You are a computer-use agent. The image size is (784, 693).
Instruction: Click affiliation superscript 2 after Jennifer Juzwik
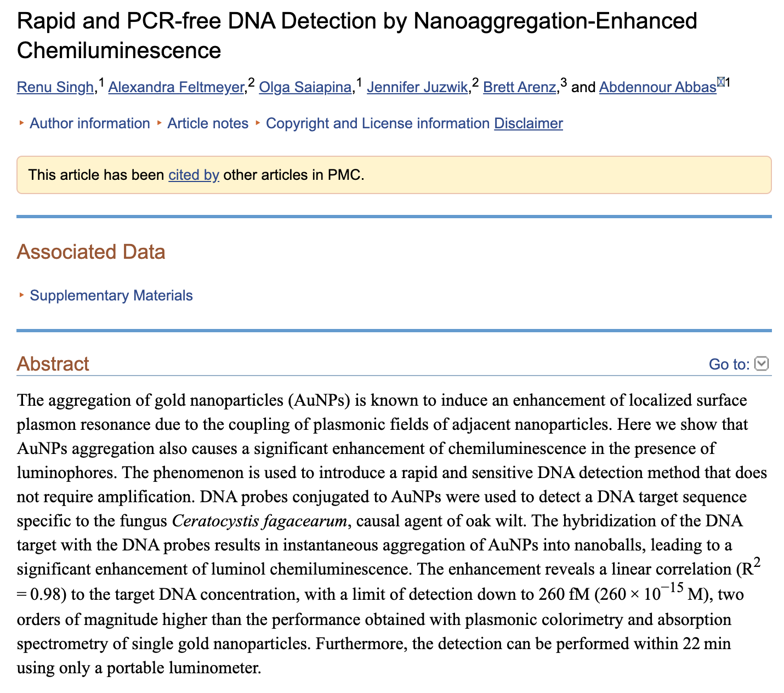click(474, 81)
